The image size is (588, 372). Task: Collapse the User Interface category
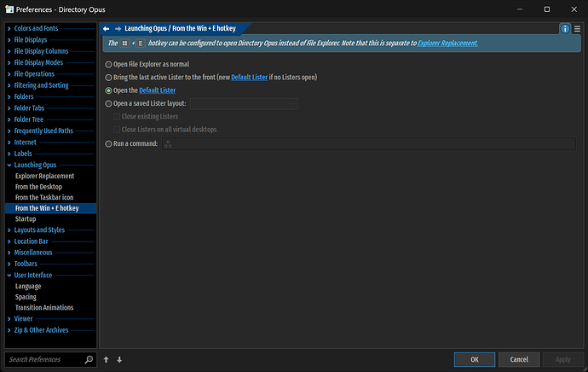(9, 275)
